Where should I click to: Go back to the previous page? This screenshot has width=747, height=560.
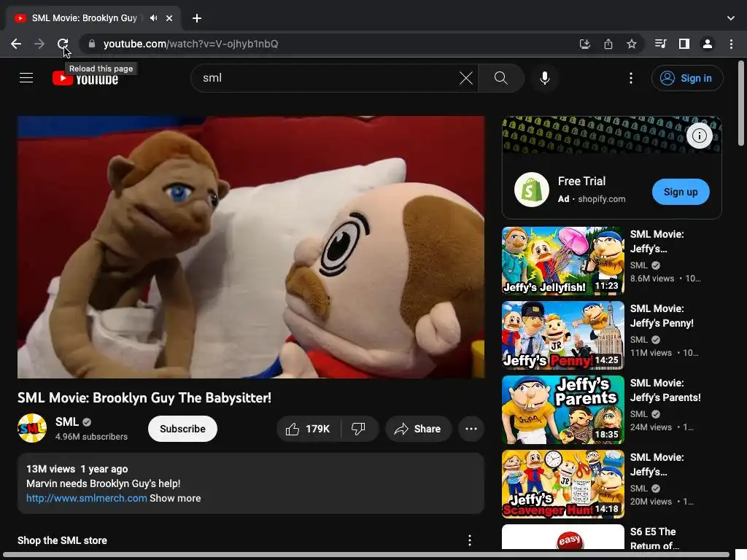pyautogui.click(x=16, y=44)
